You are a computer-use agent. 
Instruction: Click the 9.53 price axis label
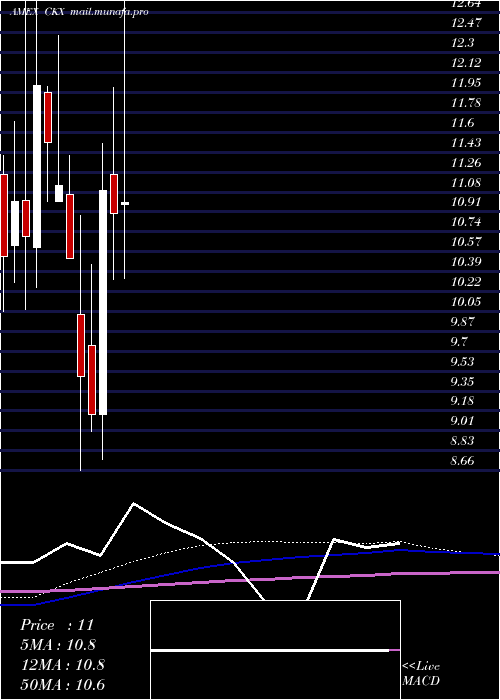462,362
